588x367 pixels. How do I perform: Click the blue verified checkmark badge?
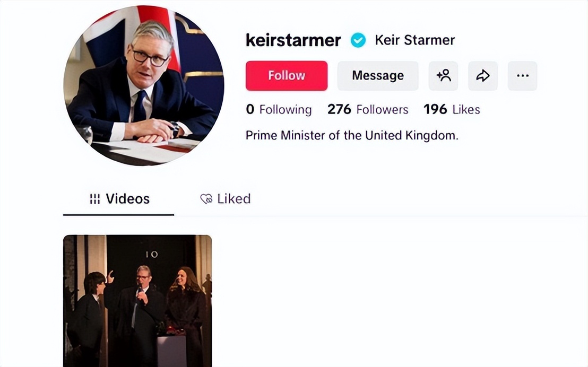coord(358,40)
